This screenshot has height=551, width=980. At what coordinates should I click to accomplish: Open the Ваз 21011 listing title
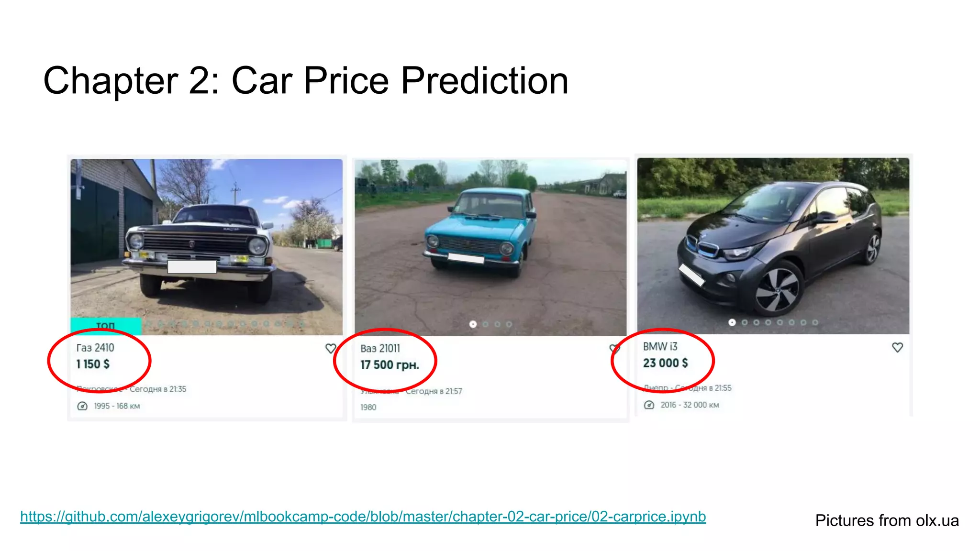[380, 349]
